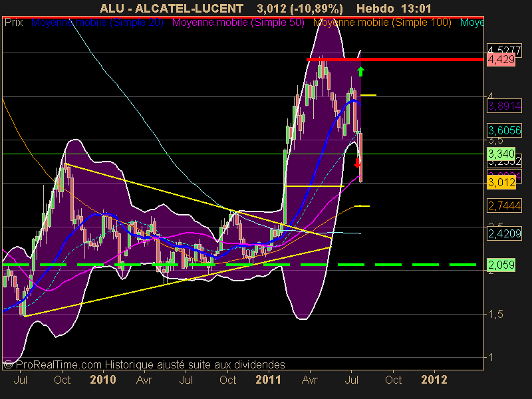Click the 2,4209 value tag
This screenshot has width=532, height=399.
pyautogui.click(x=504, y=233)
